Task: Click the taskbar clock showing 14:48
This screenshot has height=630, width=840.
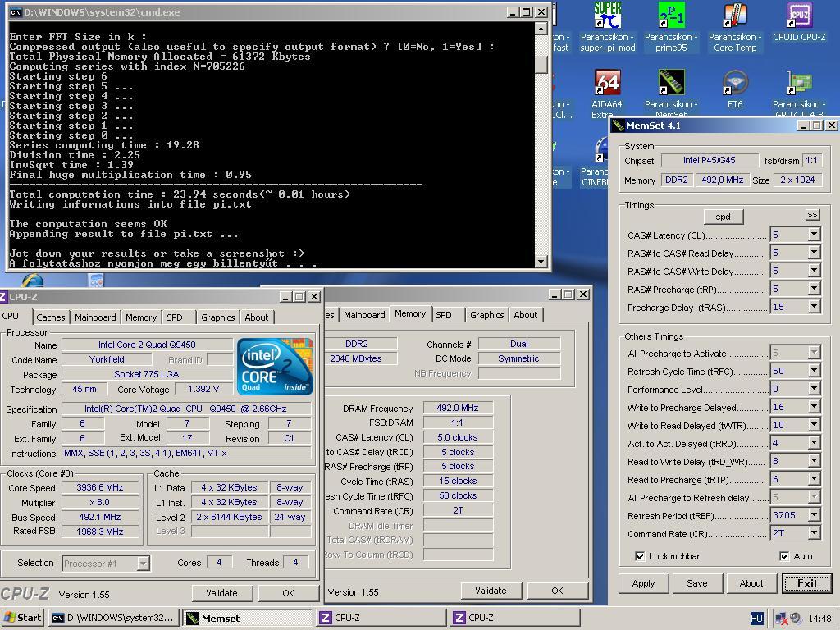Action: pos(819,619)
